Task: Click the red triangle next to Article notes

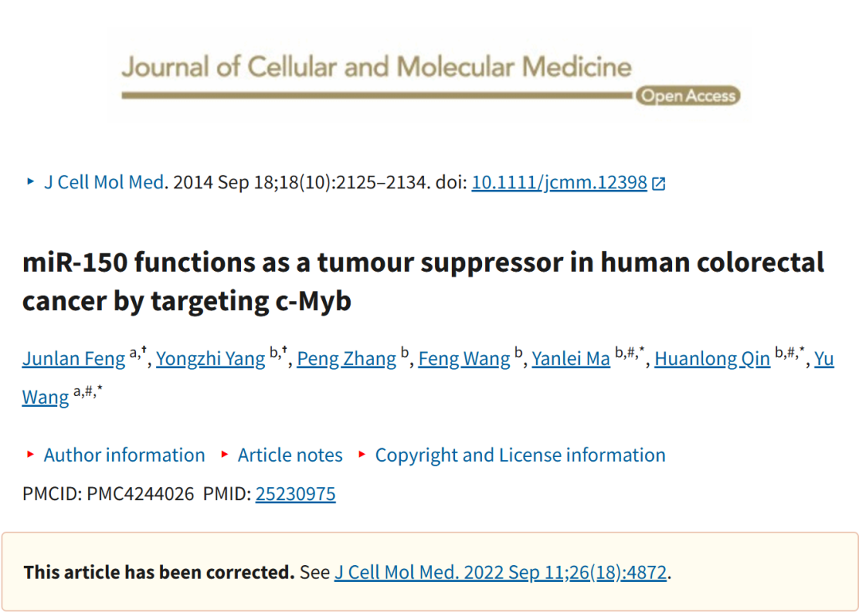Action: (x=224, y=454)
